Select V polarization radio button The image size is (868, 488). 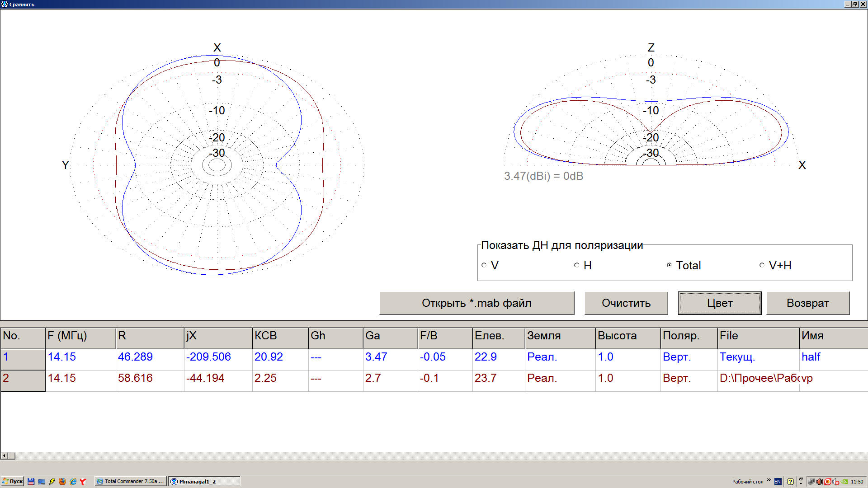[484, 265]
